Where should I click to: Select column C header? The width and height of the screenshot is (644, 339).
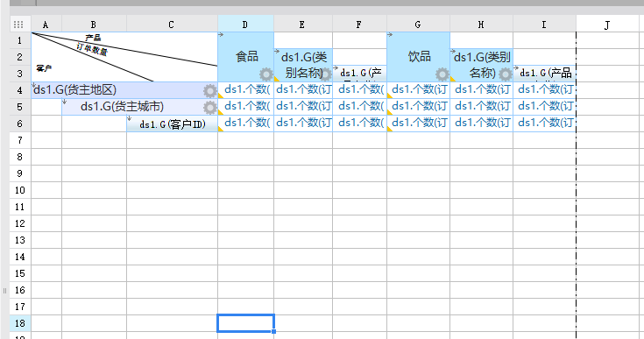pyautogui.click(x=172, y=25)
